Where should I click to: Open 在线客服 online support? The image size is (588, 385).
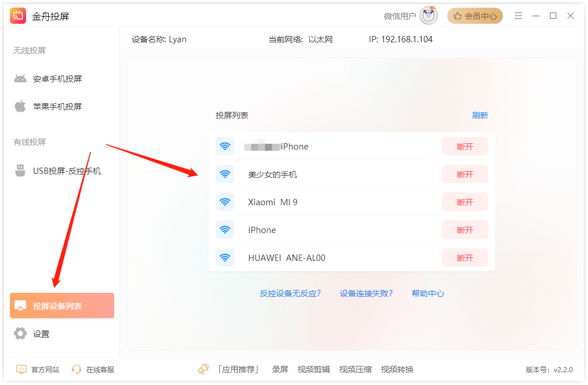click(x=100, y=369)
